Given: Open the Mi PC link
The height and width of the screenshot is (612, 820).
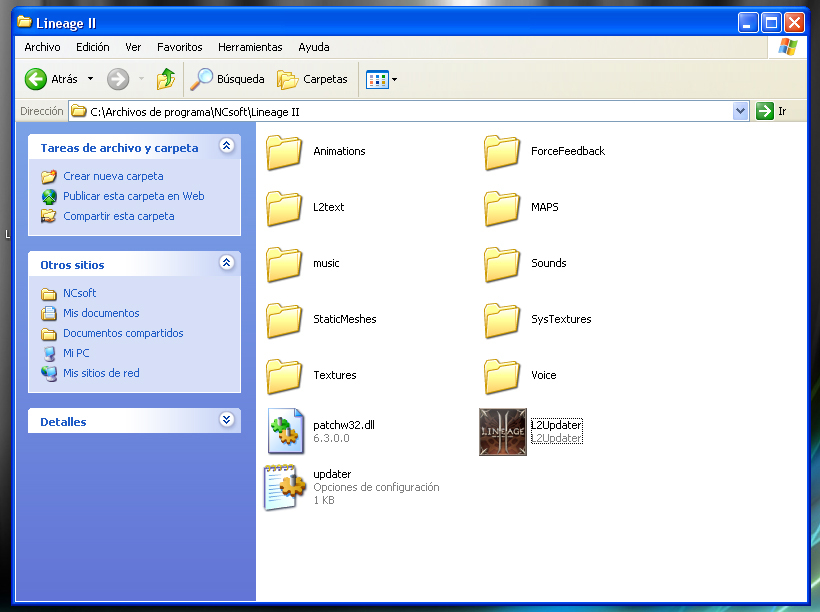Looking at the screenshot, I should coord(76,353).
